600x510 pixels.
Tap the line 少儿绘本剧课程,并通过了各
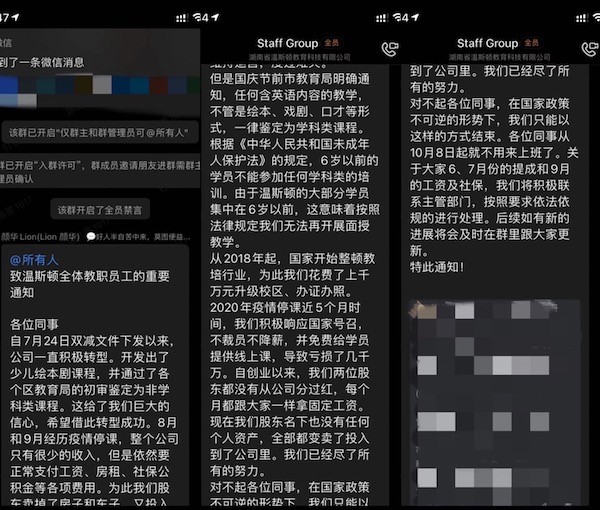pos(90,374)
